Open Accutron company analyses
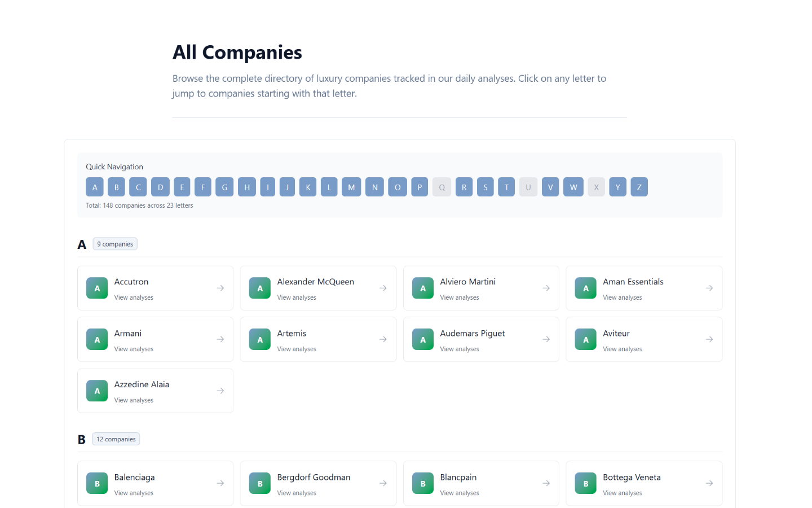The height and width of the screenshot is (508, 812). 155,288
